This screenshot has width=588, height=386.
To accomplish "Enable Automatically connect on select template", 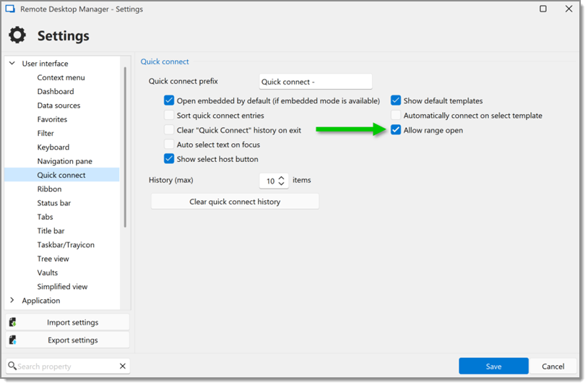I will pyautogui.click(x=397, y=116).
